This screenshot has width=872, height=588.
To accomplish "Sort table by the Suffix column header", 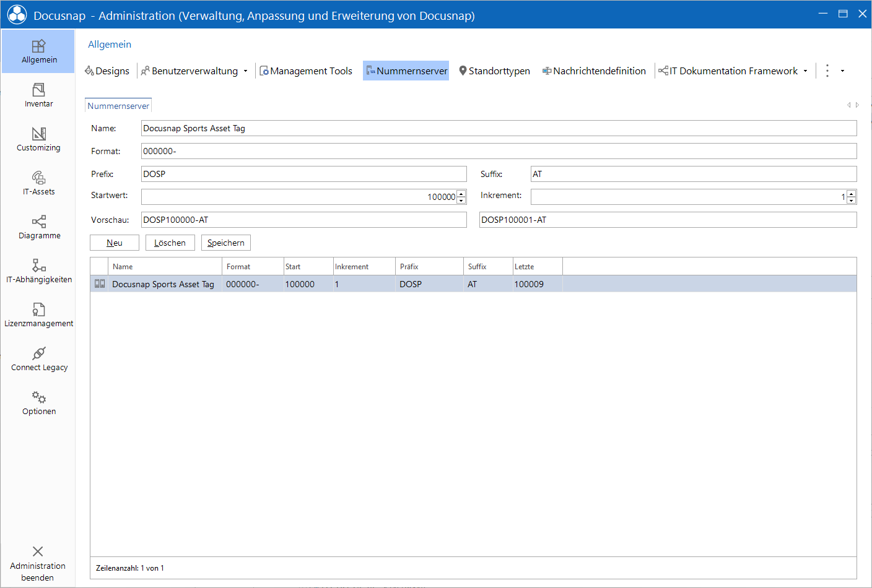I will (488, 267).
